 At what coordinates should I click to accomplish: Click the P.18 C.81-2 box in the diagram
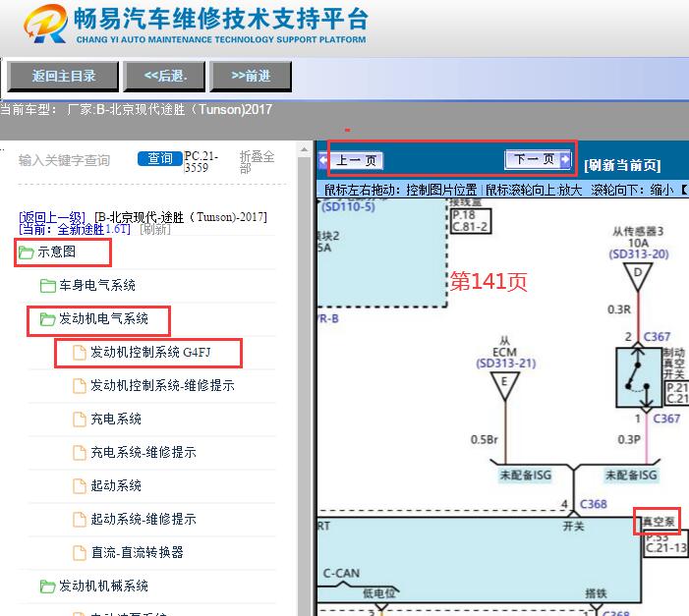coord(471,221)
